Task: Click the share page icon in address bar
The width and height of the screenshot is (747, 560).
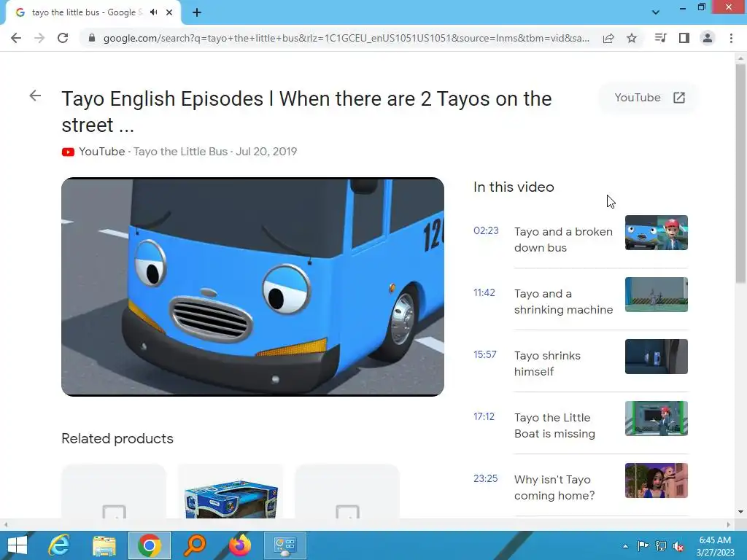Action: pyautogui.click(x=608, y=38)
